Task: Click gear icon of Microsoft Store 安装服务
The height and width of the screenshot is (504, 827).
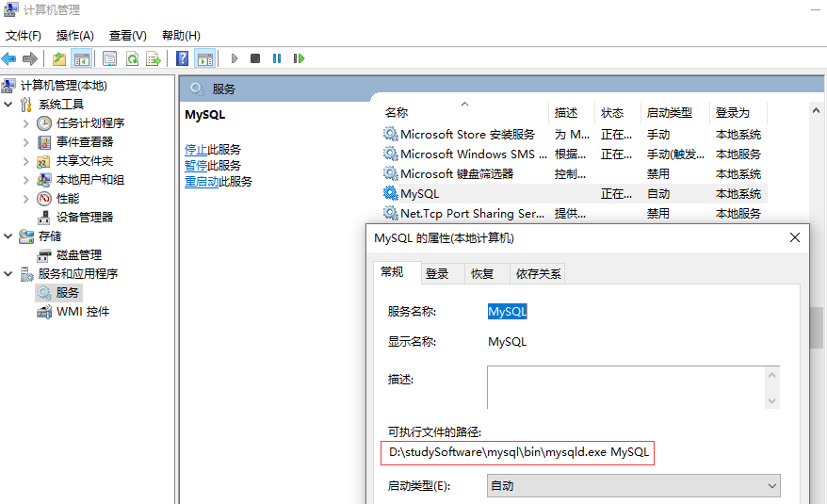Action: pyautogui.click(x=390, y=134)
